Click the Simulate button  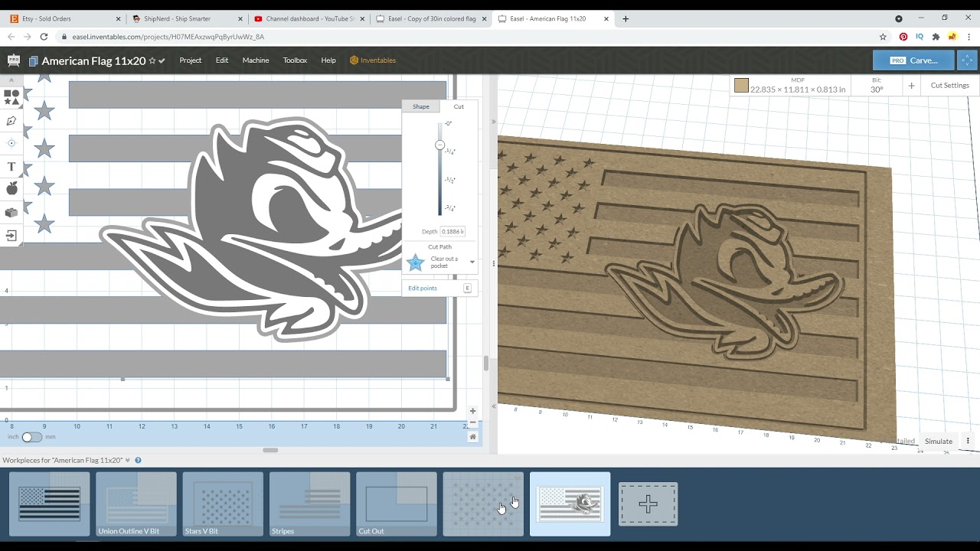[939, 441]
